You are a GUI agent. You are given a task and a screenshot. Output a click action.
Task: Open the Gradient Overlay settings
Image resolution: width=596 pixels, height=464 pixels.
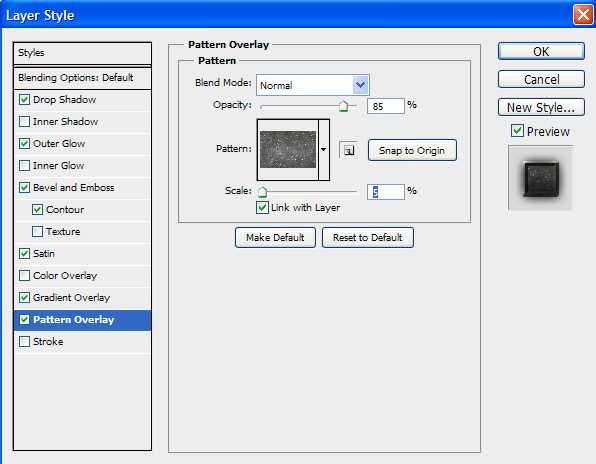pos(82,298)
